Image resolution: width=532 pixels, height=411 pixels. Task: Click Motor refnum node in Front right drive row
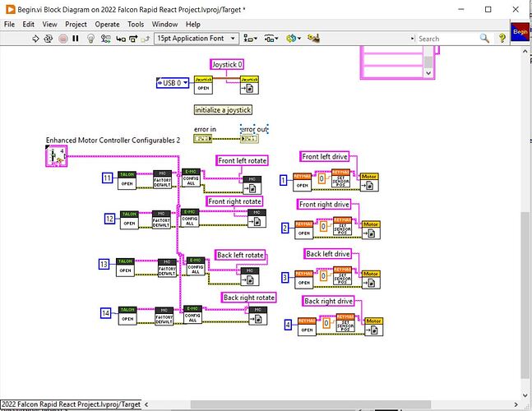pos(371,230)
